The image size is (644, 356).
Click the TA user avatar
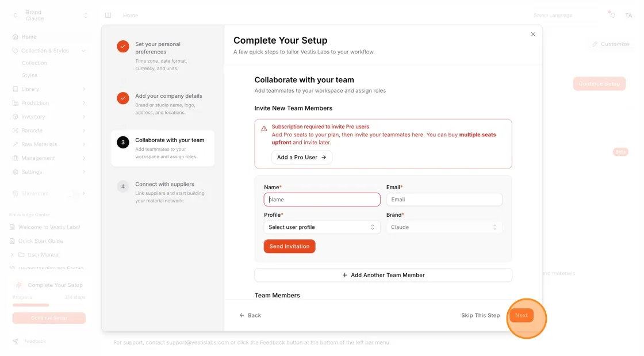click(x=628, y=15)
